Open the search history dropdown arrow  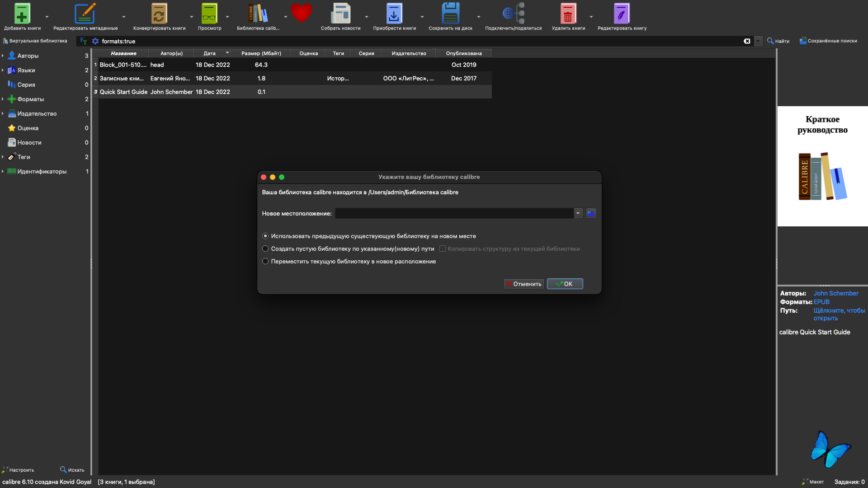point(758,41)
